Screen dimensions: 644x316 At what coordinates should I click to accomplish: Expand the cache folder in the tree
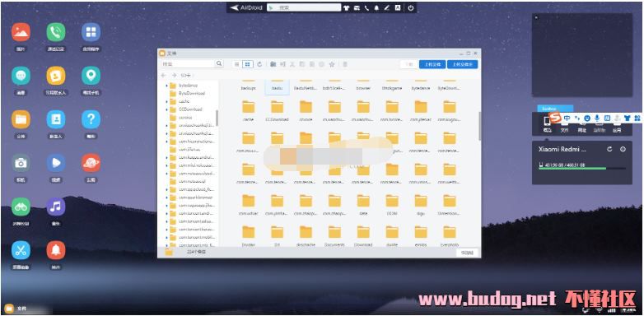point(166,102)
